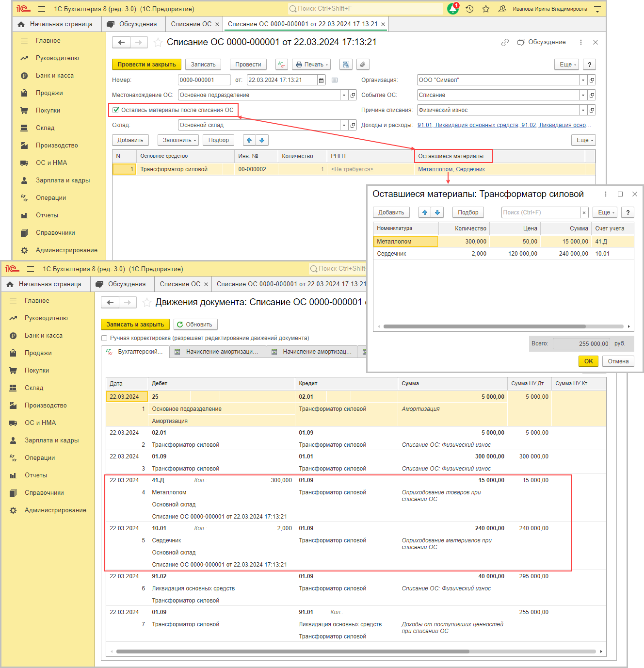Open the three-dots menu in Оставшиеся материалы dialog
The width and height of the screenshot is (644, 668).
(605, 194)
